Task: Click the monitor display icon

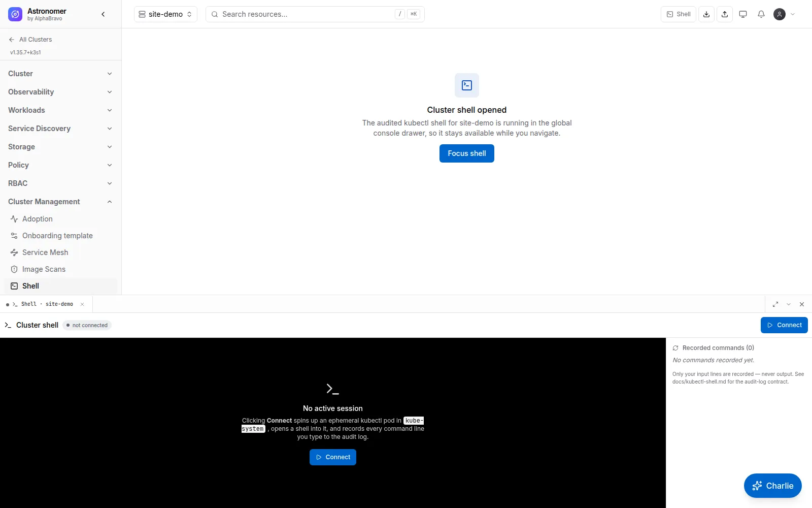Action: click(743, 14)
